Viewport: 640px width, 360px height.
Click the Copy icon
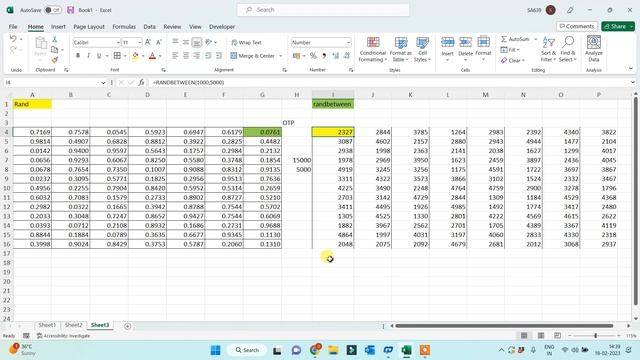[x=55, y=50]
